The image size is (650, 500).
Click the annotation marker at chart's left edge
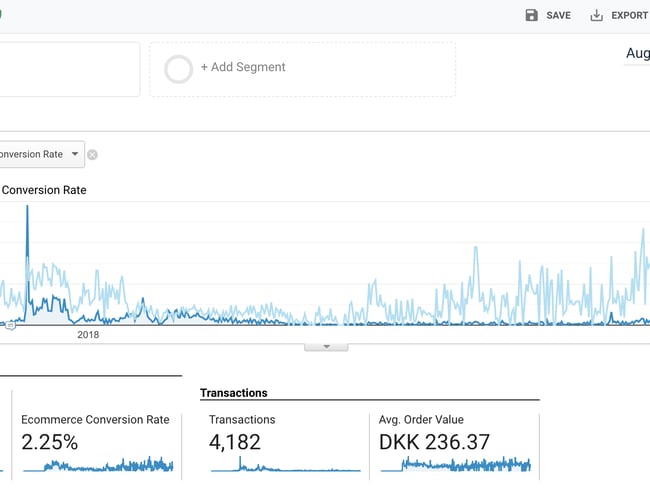(x=10, y=325)
